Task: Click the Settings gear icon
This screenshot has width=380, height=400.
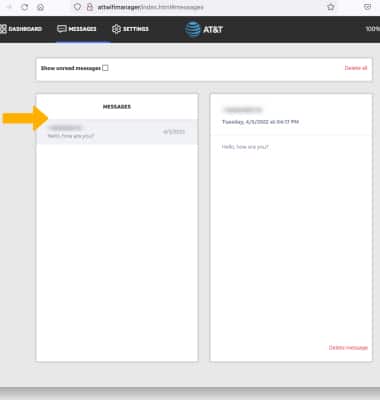Action: point(116,29)
